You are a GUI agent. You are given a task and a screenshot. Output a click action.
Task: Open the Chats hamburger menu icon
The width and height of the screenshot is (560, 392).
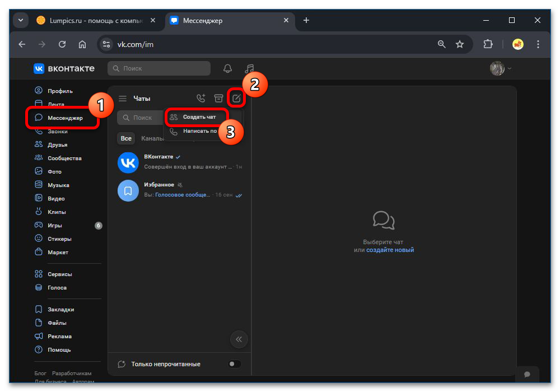(x=123, y=99)
